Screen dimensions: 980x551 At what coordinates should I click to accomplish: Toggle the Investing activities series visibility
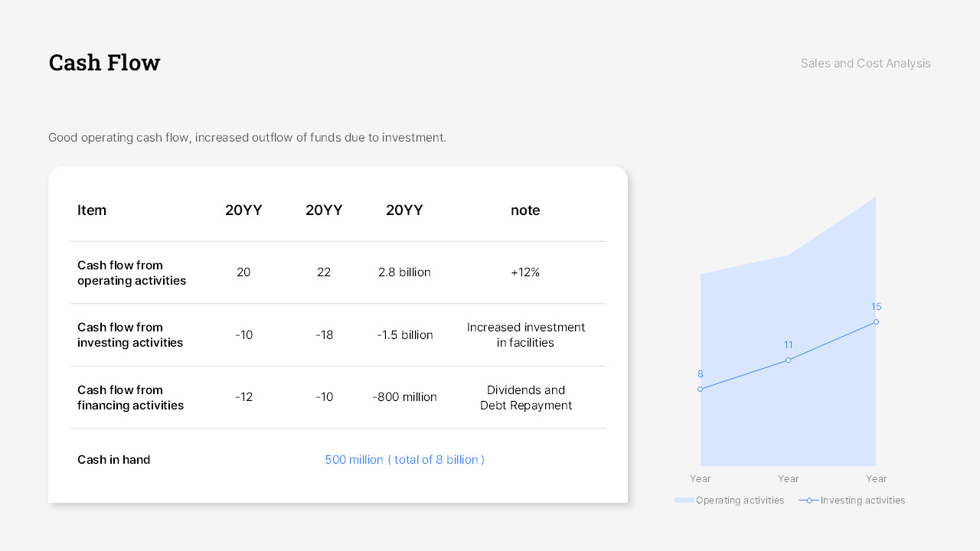click(862, 500)
